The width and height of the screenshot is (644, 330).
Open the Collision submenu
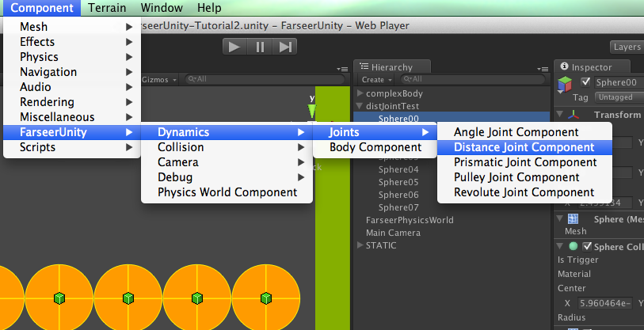(x=227, y=147)
